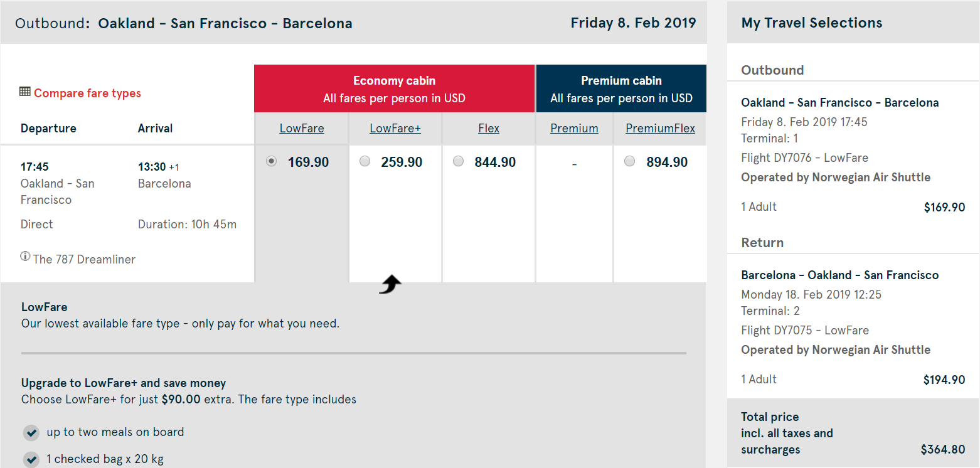
Task: Open the Premium fare header link
Action: coord(574,129)
